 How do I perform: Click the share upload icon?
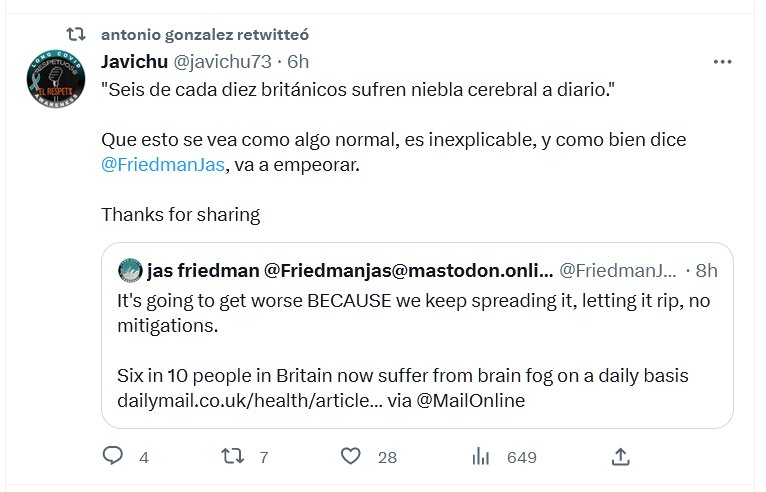[x=620, y=456]
